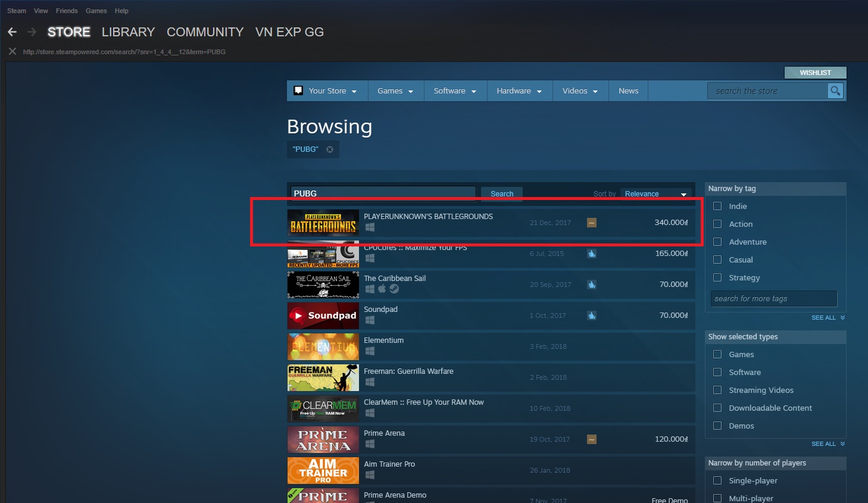Open the Videos store dropdown
This screenshot has width=868, height=503.
(580, 91)
